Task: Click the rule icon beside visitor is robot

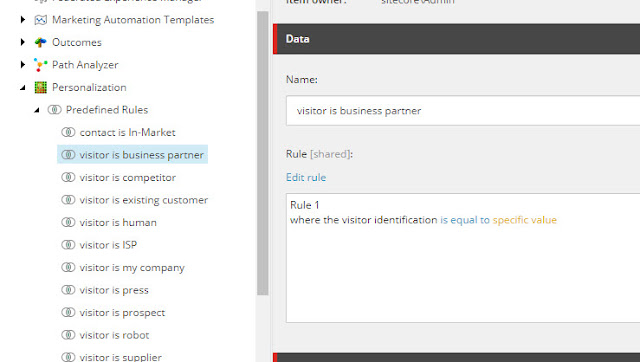Action: [68, 335]
